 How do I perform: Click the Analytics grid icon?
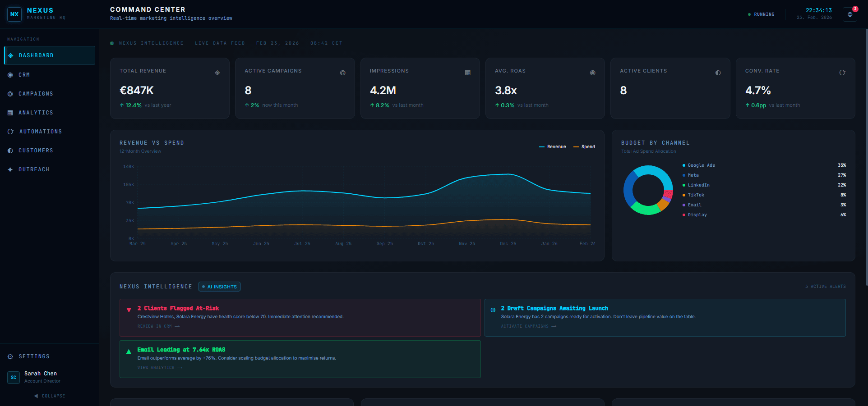coord(10,112)
